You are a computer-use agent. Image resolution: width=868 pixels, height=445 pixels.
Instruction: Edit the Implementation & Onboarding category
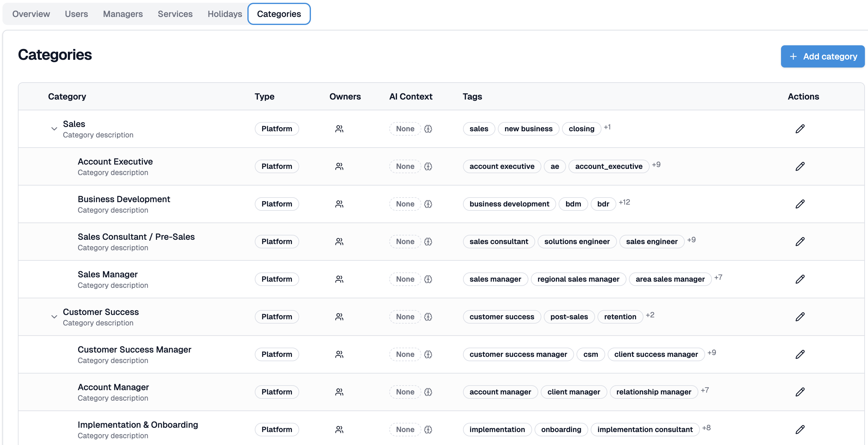[x=800, y=430]
